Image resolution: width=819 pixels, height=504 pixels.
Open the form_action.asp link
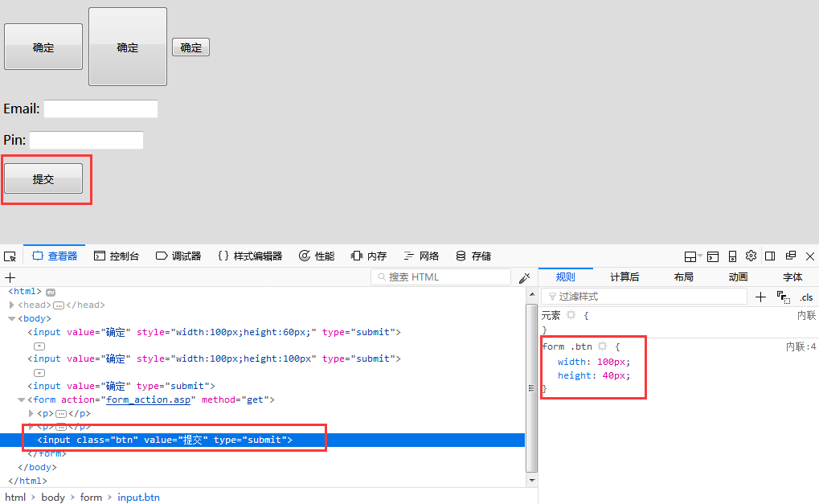tap(149, 400)
